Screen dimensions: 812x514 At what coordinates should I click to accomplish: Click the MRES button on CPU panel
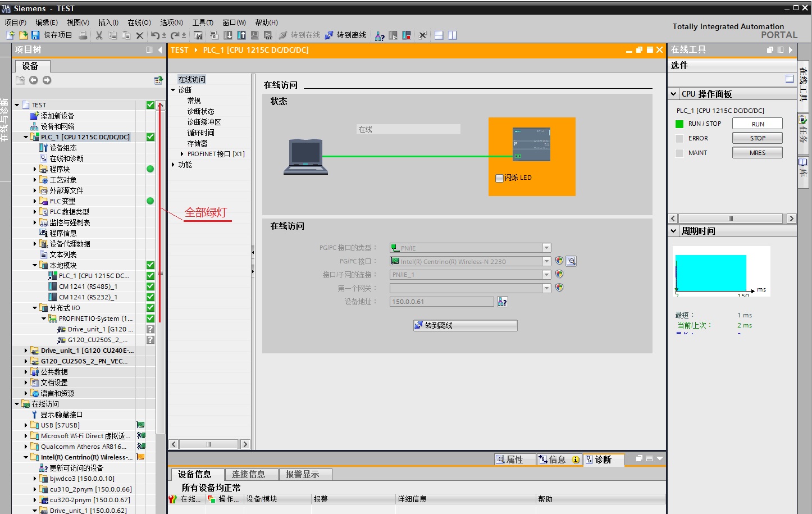click(758, 153)
